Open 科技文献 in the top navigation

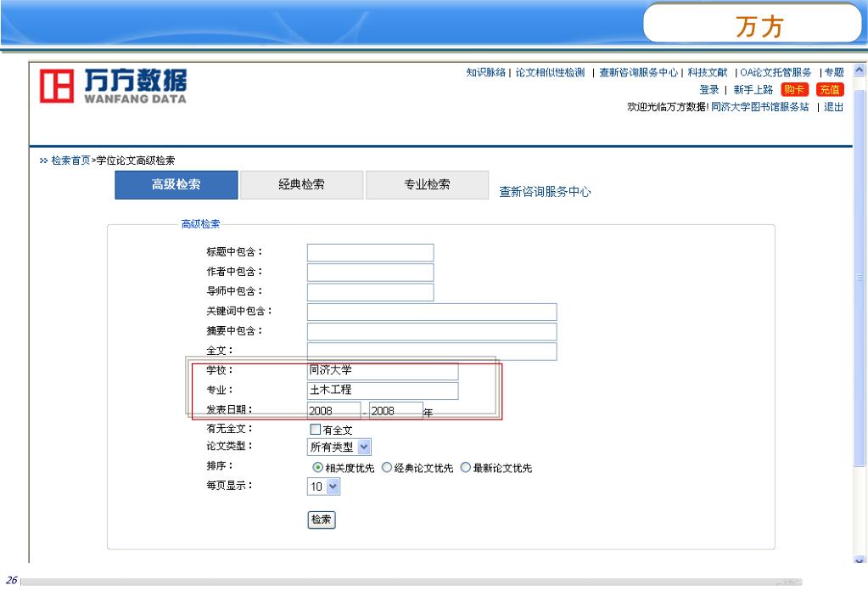coord(708,72)
